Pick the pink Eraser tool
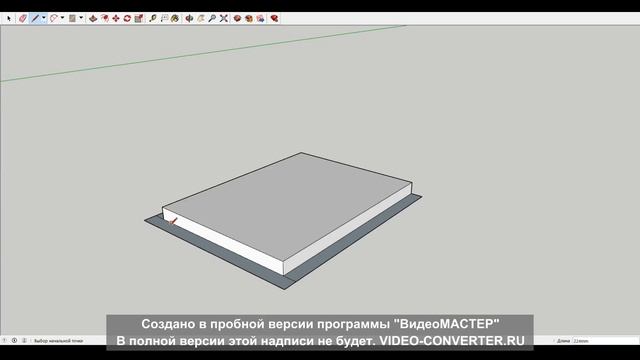640x360 pixels. [23, 18]
